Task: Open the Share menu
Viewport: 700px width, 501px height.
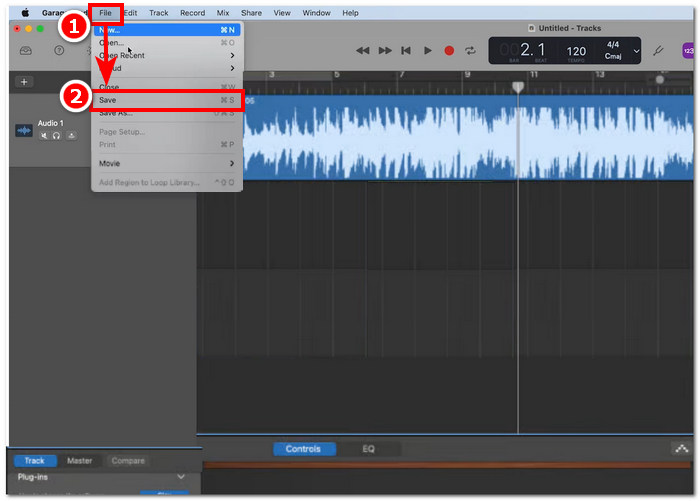Action: (251, 13)
